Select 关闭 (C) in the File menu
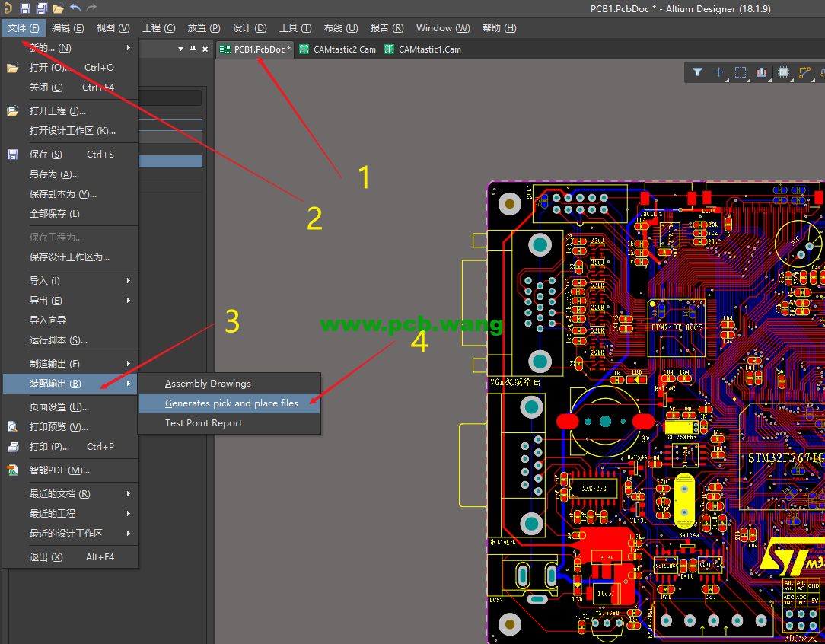The height and width of the screenshot is (644, 825). pos(70,88)
